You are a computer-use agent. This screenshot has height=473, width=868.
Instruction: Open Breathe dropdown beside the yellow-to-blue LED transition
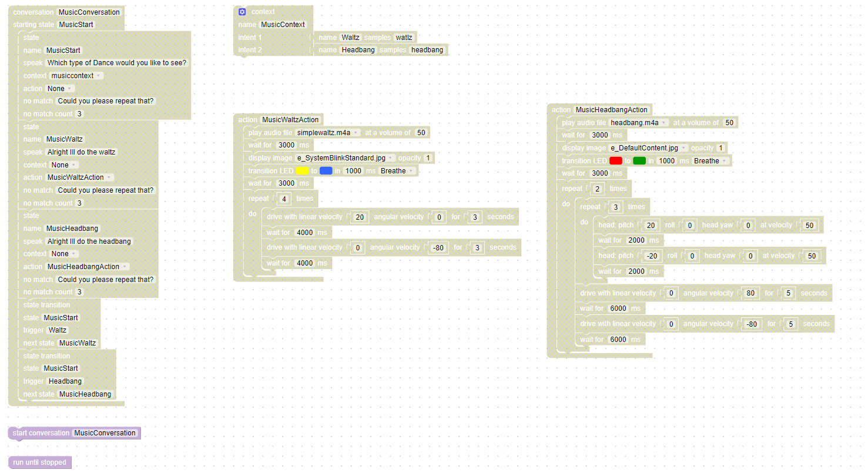tap(397, 171)
